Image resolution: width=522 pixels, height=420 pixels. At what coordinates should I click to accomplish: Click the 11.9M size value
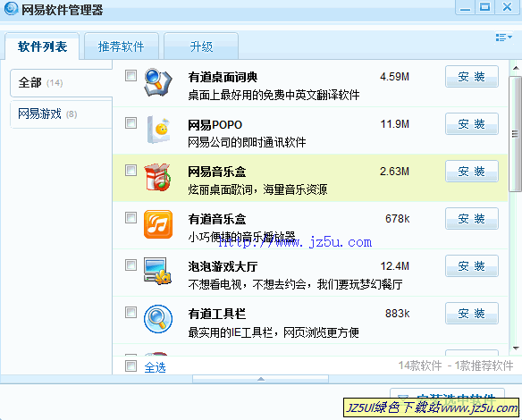[x=394, y=124]
